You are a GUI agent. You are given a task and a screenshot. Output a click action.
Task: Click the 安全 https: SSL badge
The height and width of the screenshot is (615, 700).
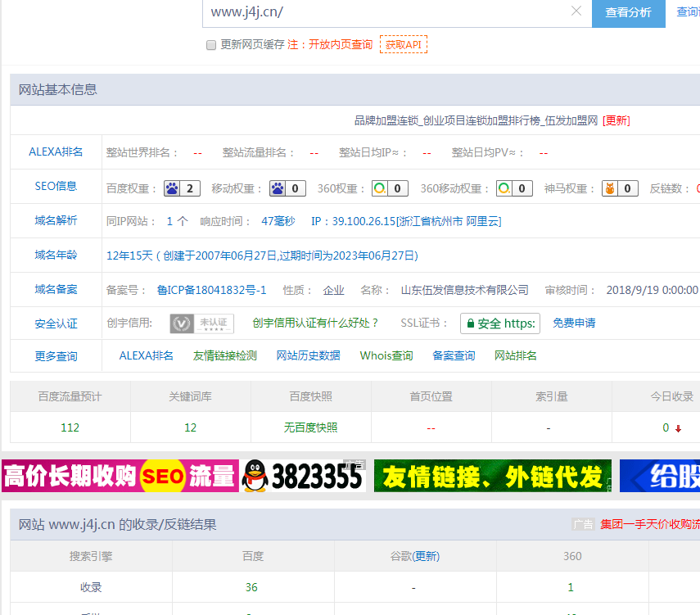click(500, 323)
